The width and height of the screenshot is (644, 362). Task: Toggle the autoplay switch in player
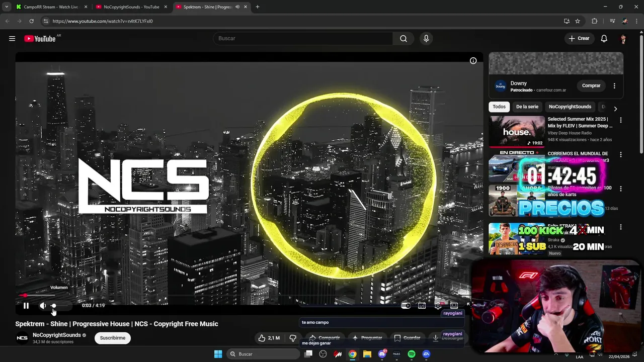tap(406, 306)
